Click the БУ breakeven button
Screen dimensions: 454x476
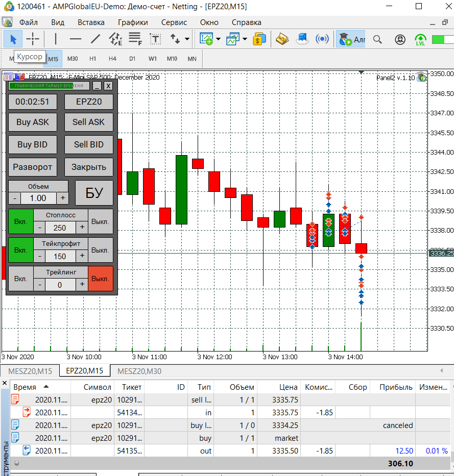click(x=94, y=193)
